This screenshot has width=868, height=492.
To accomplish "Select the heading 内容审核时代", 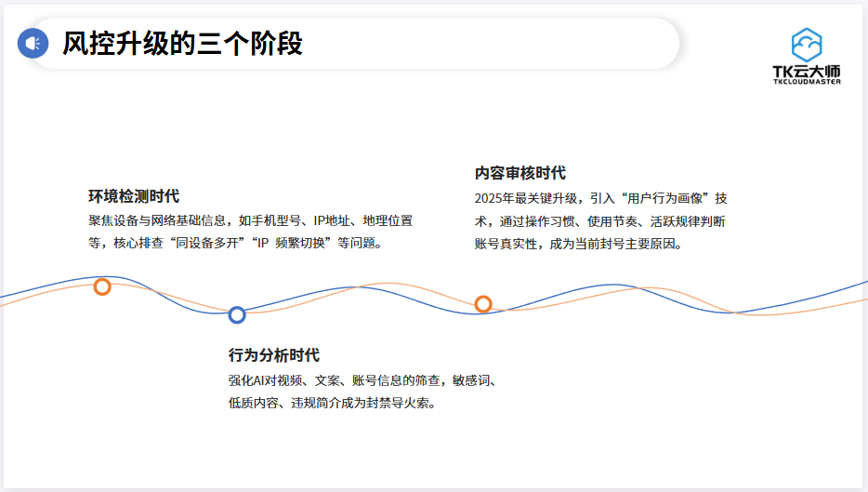I will 519,173.
